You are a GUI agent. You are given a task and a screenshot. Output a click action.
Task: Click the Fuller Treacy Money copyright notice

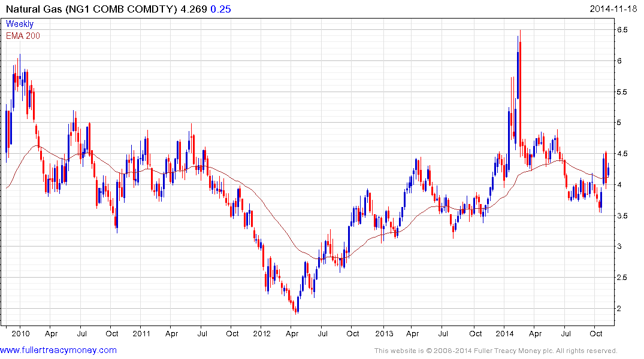point(495,351)
